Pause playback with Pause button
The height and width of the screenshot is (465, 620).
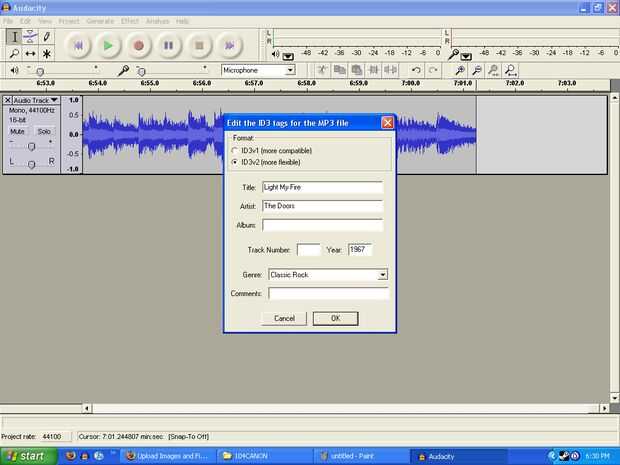169,45
